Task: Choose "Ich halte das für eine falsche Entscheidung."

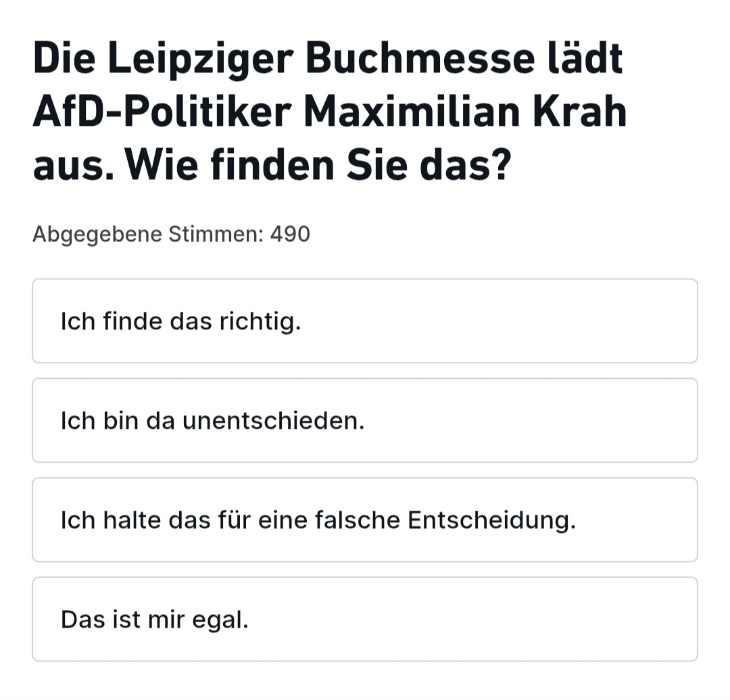Action: (364, 520)
